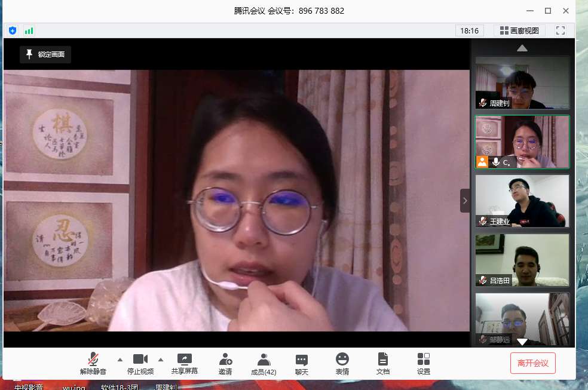Collapse the participant sidebar with chevron
588x390 pixels.
point(465,201)
